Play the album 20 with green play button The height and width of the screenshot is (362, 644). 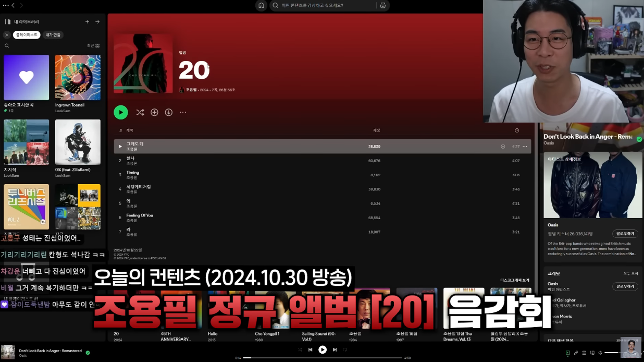pos(120,112)
